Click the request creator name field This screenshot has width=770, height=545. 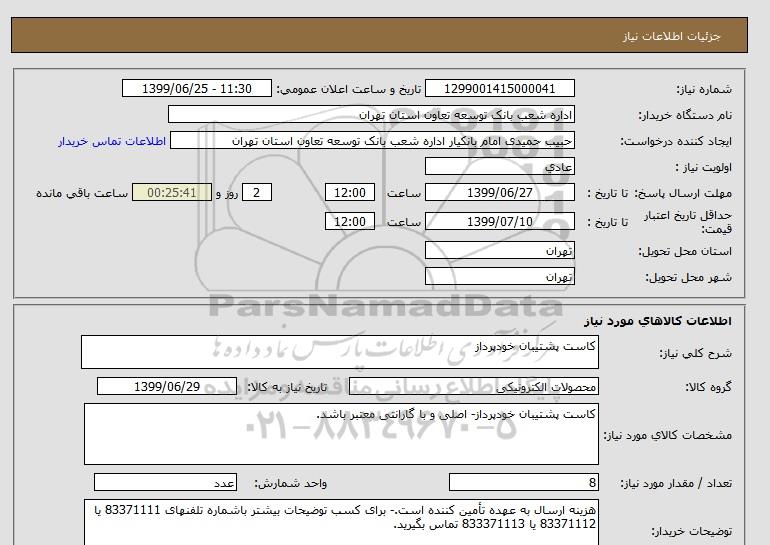point(372,140)
